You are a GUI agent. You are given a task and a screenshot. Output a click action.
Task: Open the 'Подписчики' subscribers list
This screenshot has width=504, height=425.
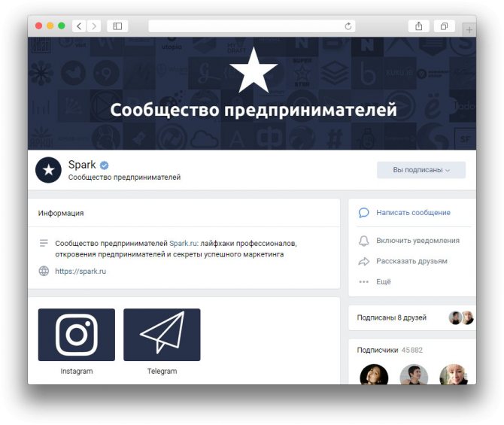coord(378,350)
